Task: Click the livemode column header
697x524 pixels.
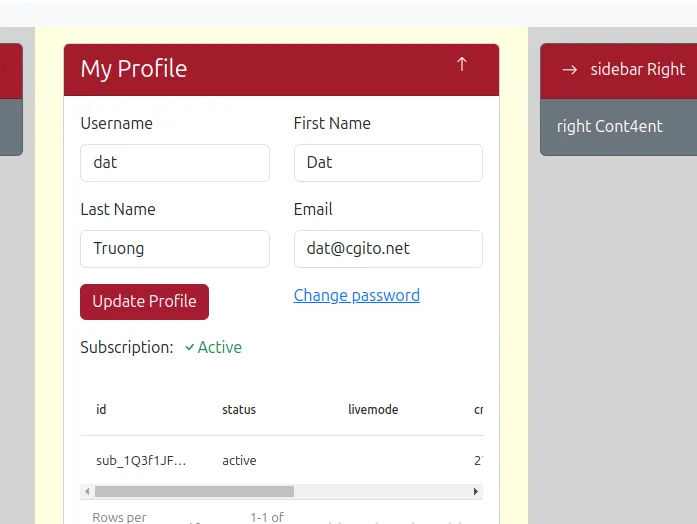Action: pyautogui.click(x=373, y=410)
